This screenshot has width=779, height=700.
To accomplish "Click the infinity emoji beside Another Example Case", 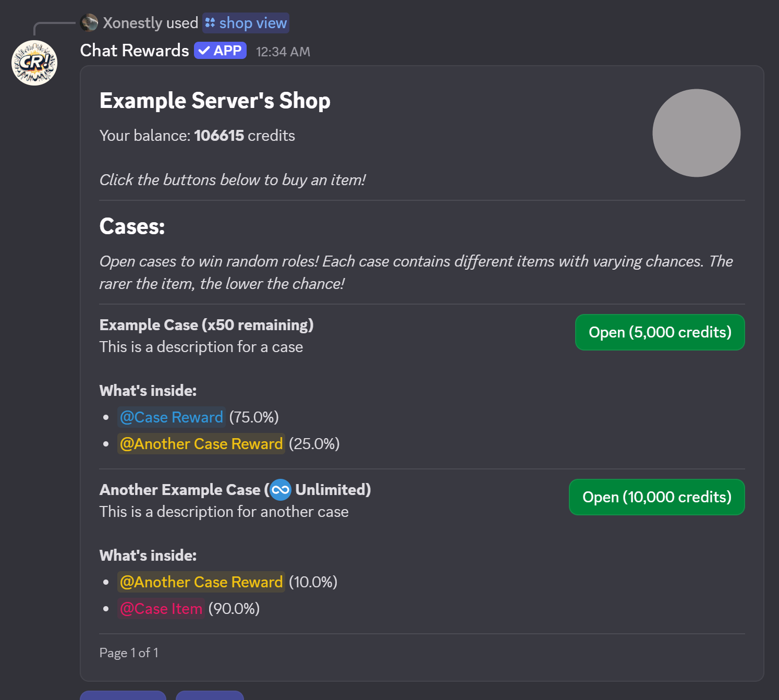I will (x=279, y=490).
